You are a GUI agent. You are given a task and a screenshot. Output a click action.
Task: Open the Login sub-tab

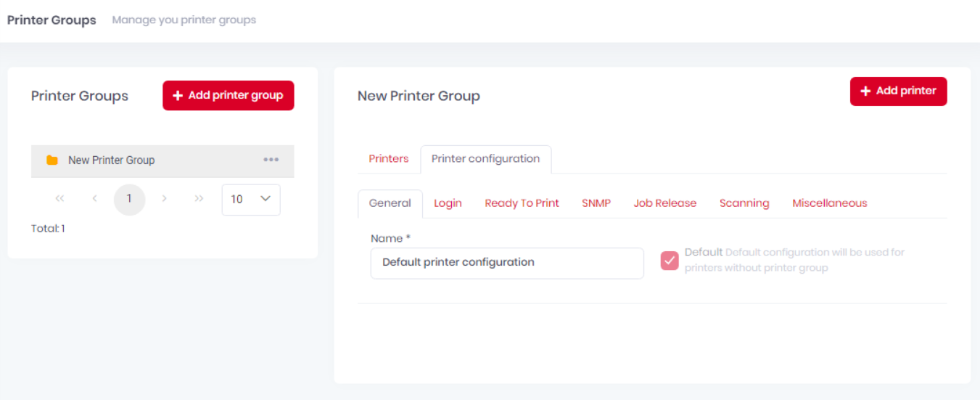pyautogui.click(x=448, y=203)
